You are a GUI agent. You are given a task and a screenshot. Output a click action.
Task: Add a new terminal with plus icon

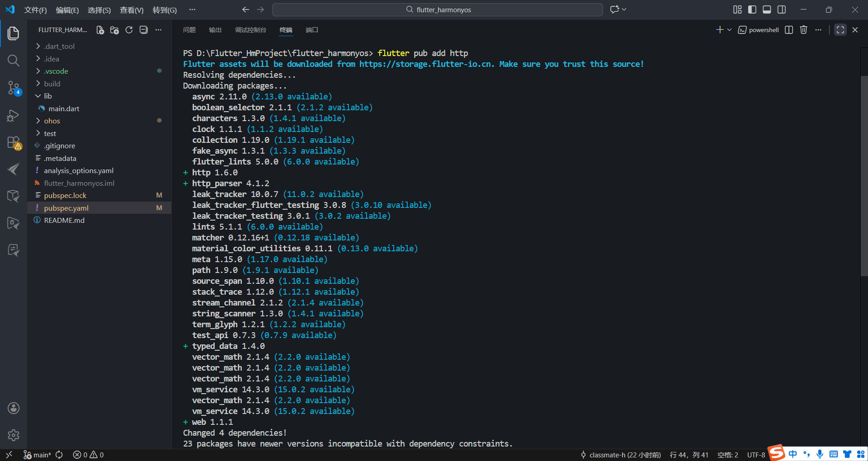click(720, 30)
